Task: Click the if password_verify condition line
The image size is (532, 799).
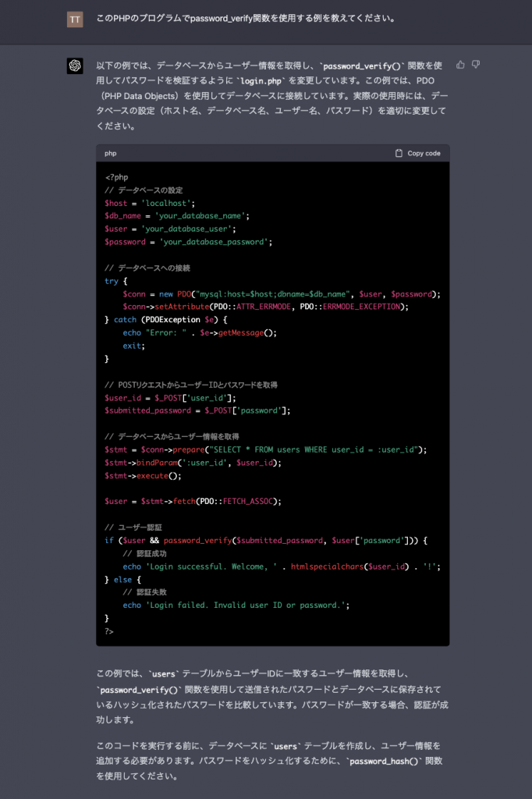Action: click(265, 540)
